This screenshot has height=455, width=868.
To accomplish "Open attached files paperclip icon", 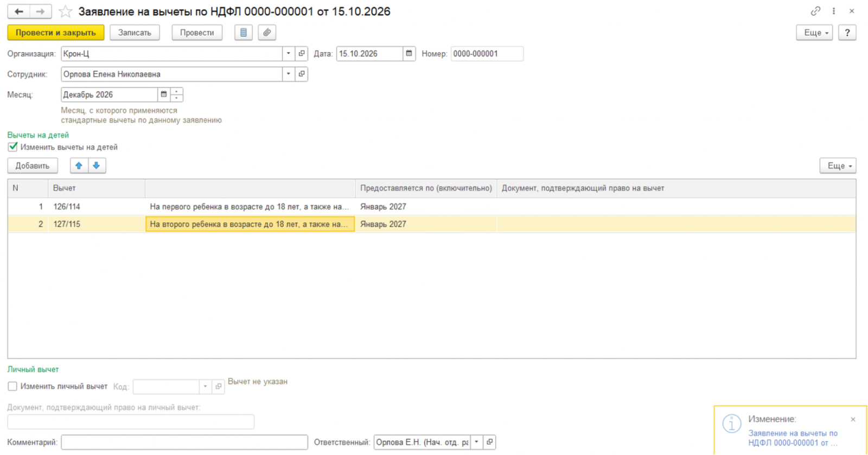I will coord(267,33).
